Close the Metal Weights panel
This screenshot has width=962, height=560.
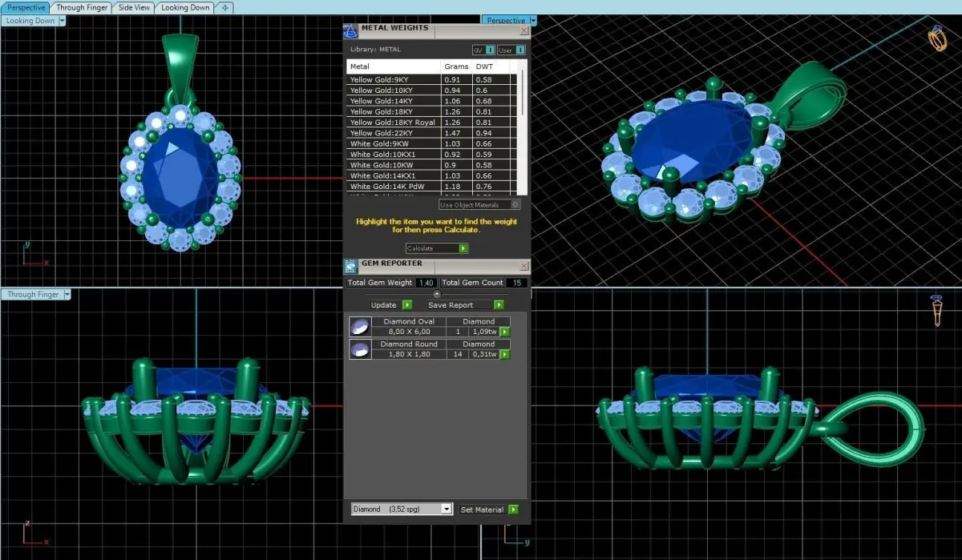524,30
